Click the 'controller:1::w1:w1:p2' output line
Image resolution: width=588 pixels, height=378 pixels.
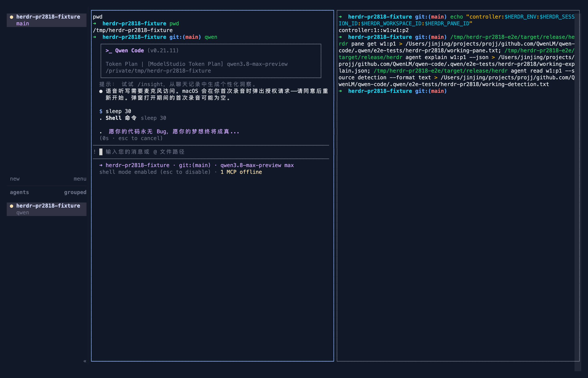pyautogui.click(x=374, y=30)
